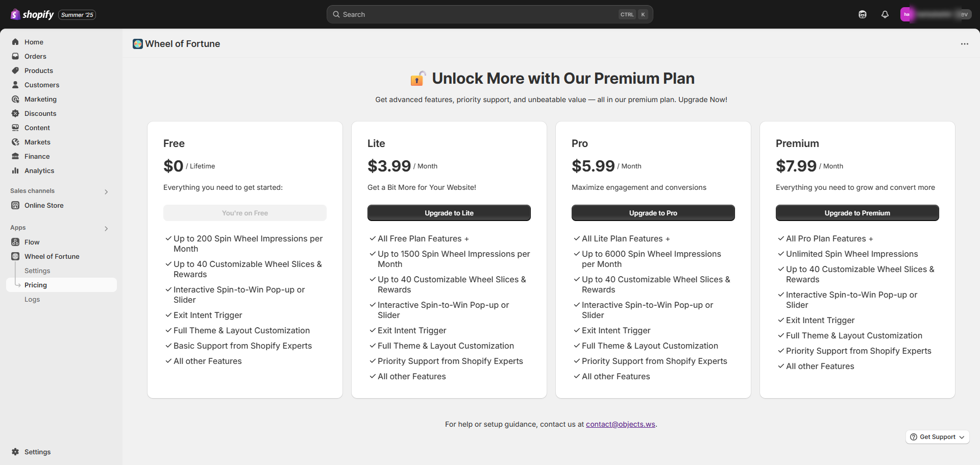Expand the Apps section chevron
The image size is (980, 465).
coord(106,229)
